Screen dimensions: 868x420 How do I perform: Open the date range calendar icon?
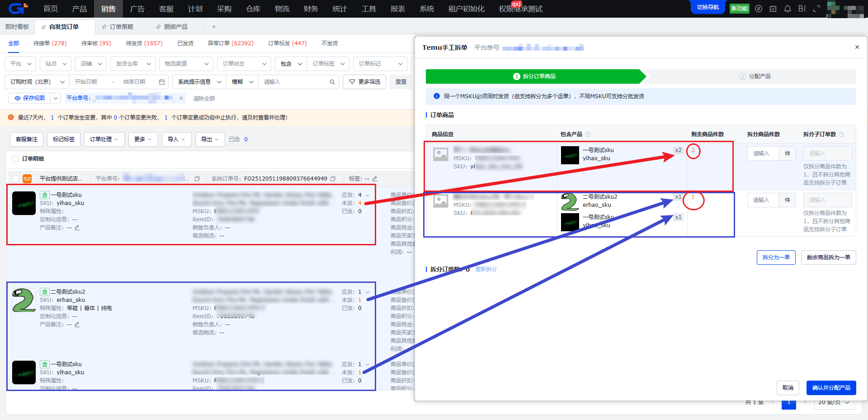click(162, 82)
